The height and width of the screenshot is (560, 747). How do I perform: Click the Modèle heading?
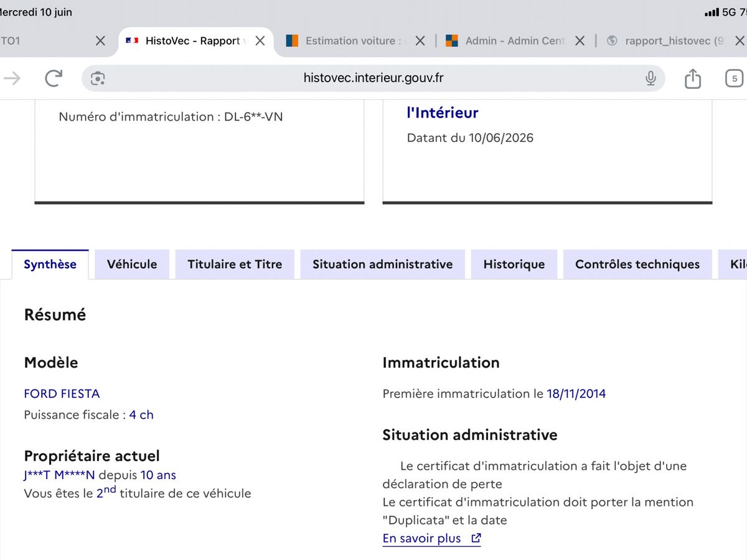tap(51, 363)
